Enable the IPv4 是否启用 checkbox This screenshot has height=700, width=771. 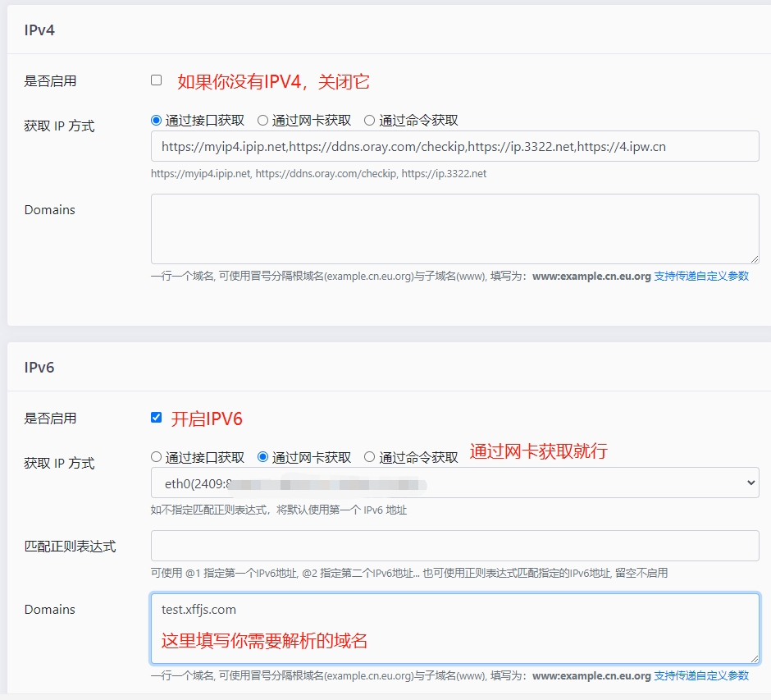tap(157, 80)
